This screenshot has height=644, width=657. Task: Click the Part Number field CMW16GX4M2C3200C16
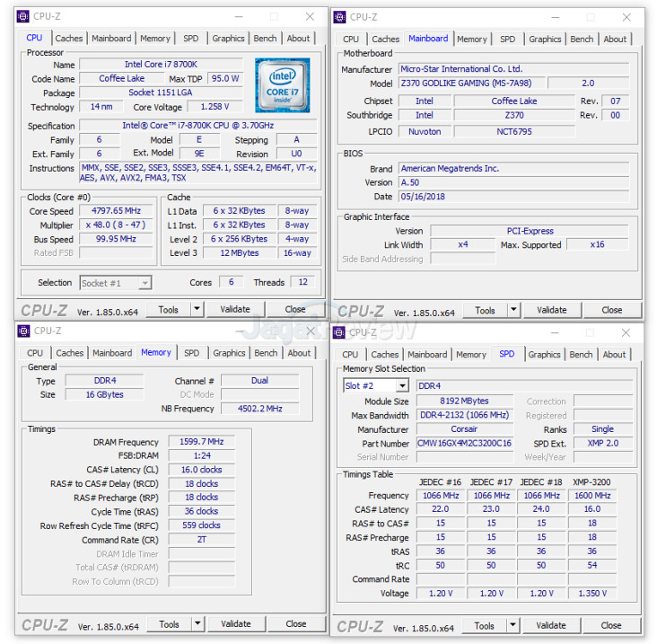coord(464,444)
